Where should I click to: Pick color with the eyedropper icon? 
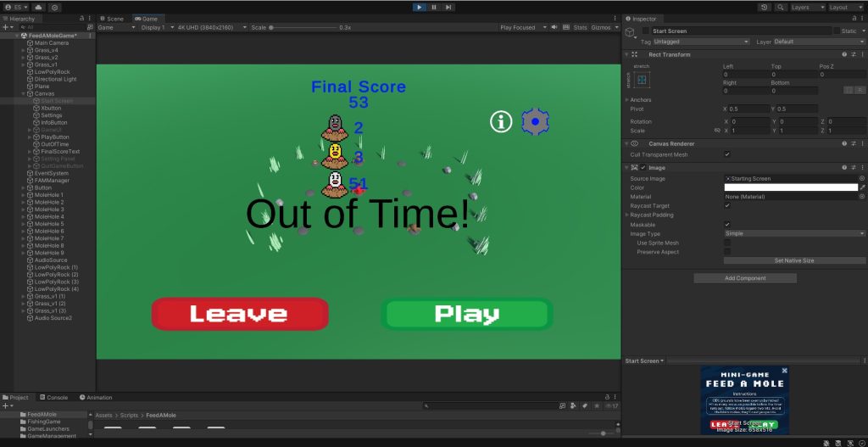click(x=862, y=187)
